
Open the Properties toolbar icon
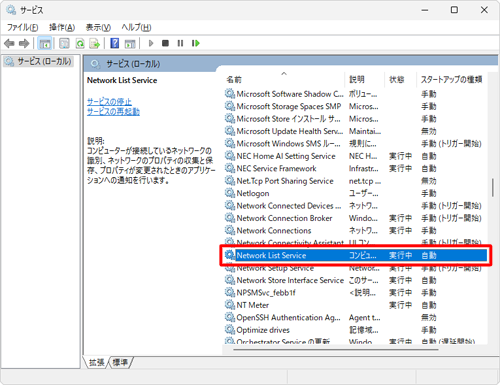64,43
